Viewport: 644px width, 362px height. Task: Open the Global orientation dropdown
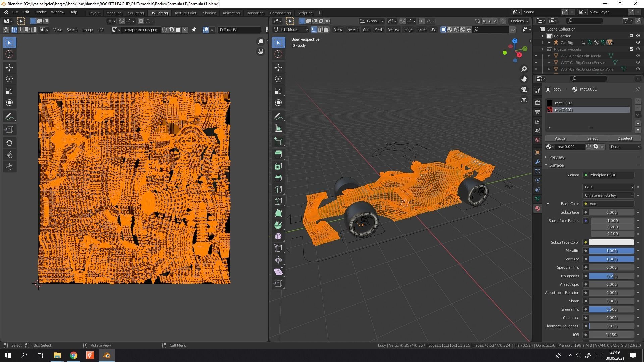point(372,21)
